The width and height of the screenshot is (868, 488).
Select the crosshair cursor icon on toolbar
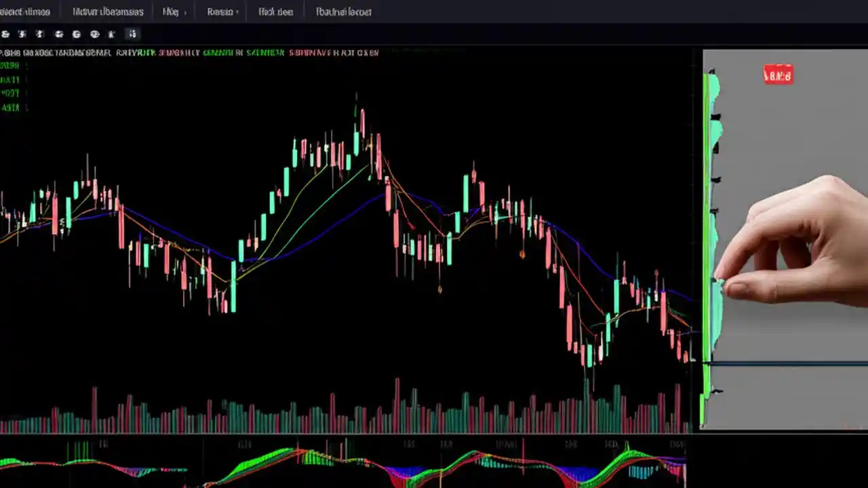point(22,34)
